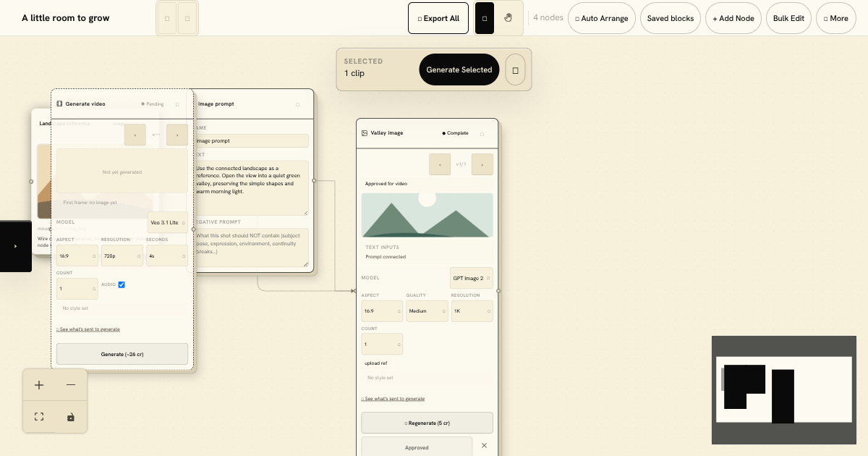Viewport: 868px width, 456px height.
Task: Click the Generate Selected button
Action: 459,69
